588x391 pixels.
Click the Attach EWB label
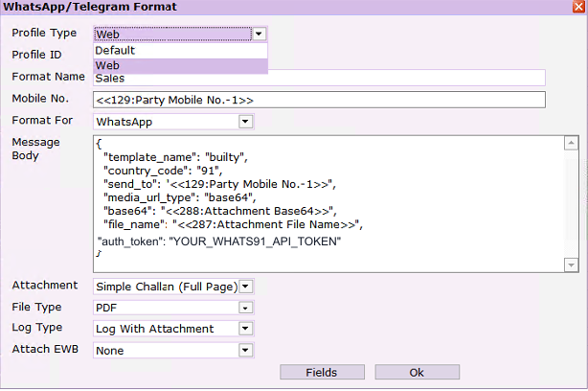coord(45,349)
